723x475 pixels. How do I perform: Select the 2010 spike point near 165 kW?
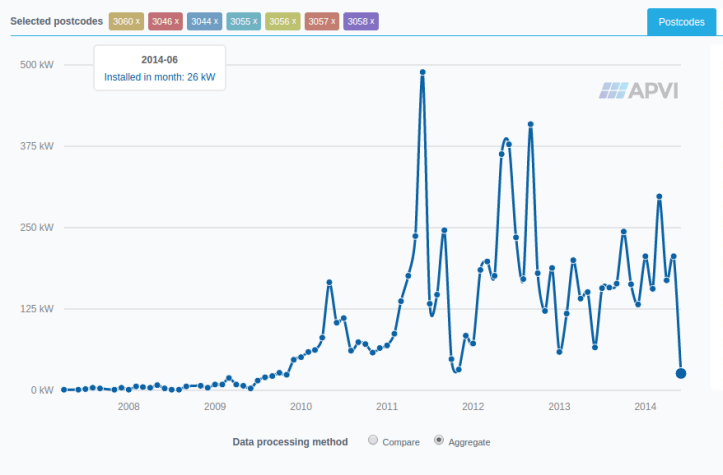click(329, 283)
